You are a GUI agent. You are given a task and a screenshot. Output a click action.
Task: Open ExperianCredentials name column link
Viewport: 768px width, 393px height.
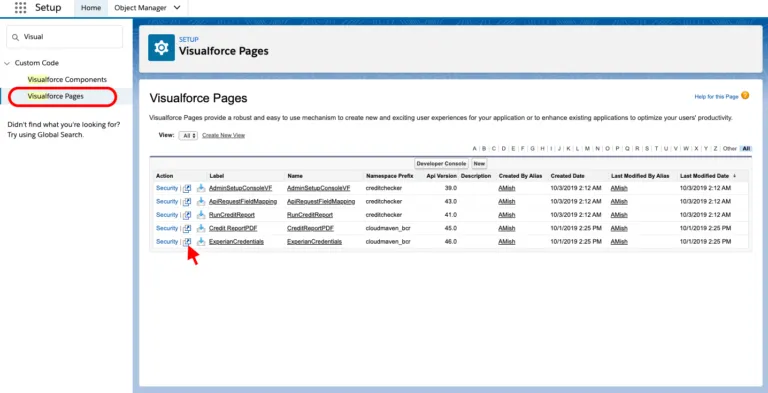pos(314,242)
